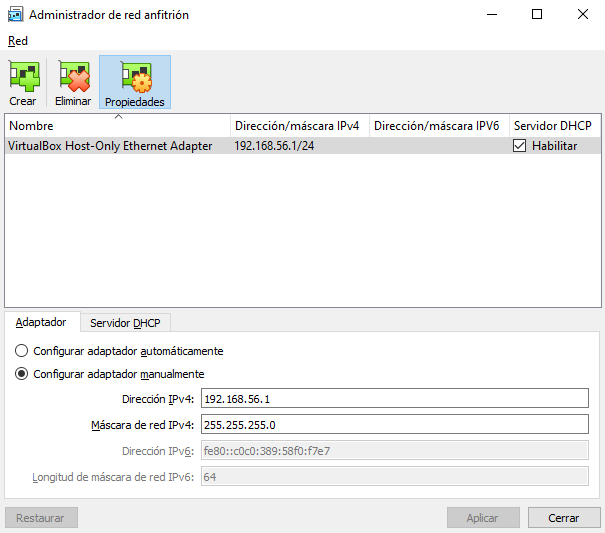Toggle the Propiedades toolbar icon

[134, 78]
